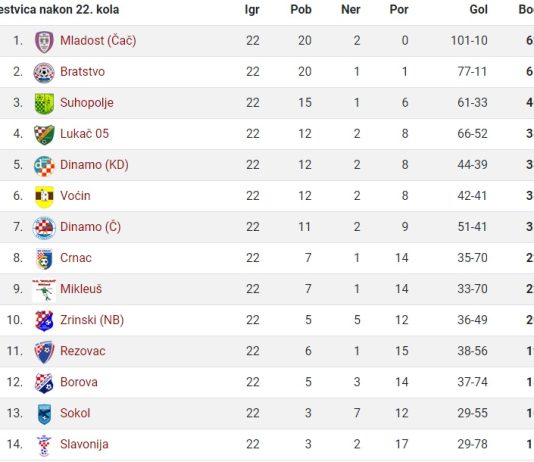Open the Mladost (Čač) team link
This screenshot has height=462, width=534.
(98, 41)
